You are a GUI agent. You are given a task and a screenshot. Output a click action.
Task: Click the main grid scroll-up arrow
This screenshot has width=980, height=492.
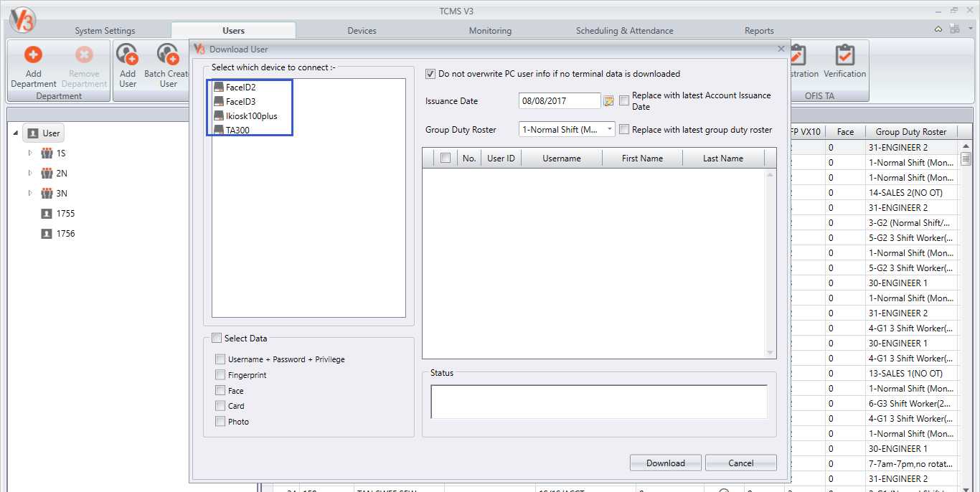coord(966,146)
